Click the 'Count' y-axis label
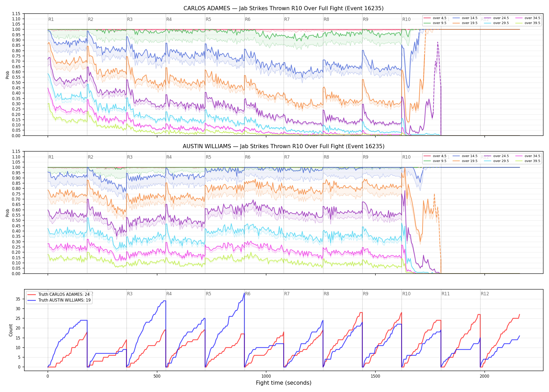Screen dimensions: 549x392 [x=11, y=330]
